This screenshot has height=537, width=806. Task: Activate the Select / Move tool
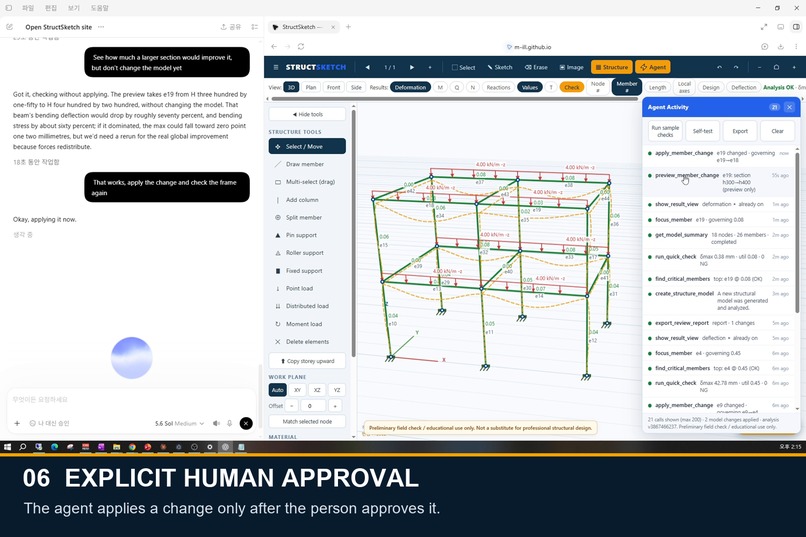pyautogui.click(x=307, y=146)
